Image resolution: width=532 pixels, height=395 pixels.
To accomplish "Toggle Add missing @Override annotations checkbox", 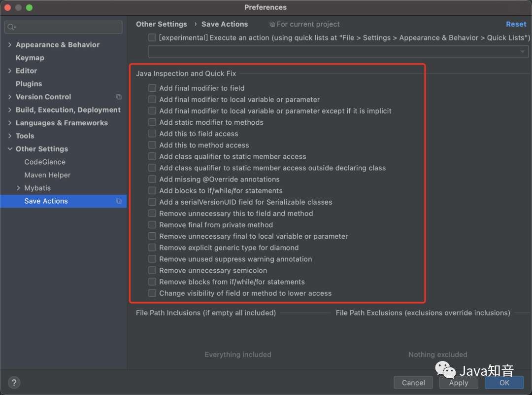I will pyautogui.click(x=152, y=180).
